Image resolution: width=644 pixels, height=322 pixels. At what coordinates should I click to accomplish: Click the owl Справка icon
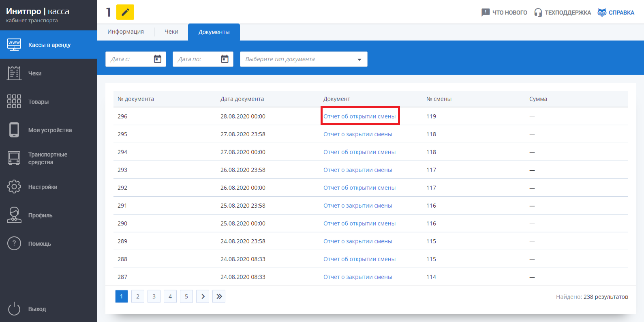pos(602,13)
